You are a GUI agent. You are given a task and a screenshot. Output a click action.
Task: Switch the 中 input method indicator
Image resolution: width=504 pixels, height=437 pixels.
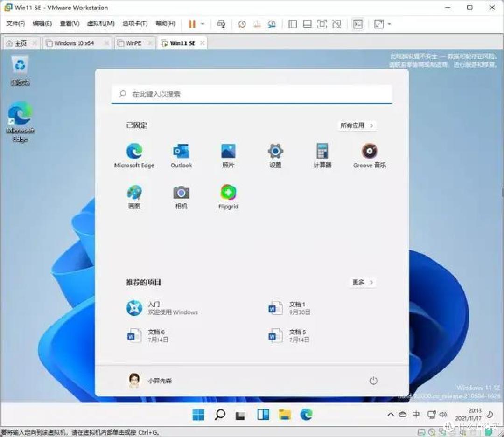(x=416, y=414)
